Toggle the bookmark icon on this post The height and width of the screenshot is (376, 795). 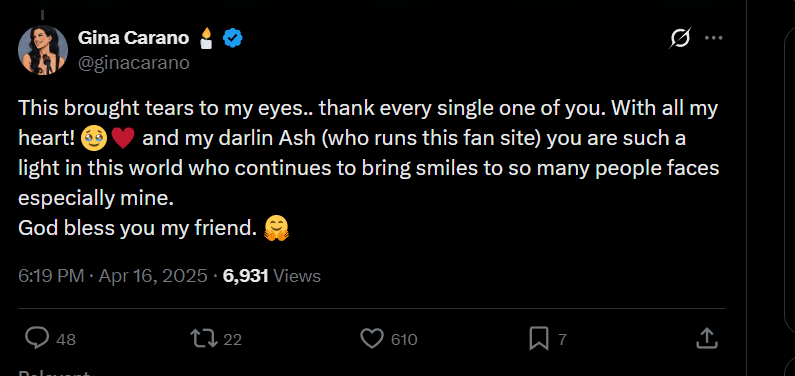(538, 339)
